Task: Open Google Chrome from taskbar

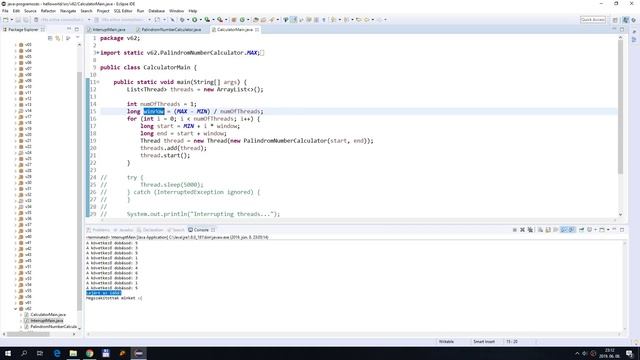Action: point(89,353)
